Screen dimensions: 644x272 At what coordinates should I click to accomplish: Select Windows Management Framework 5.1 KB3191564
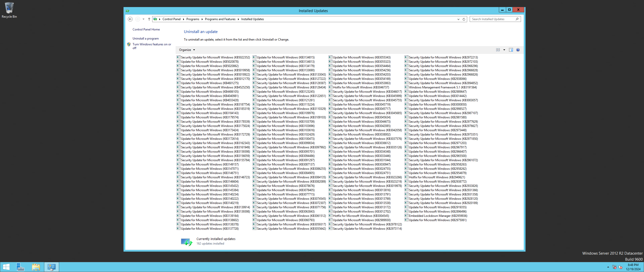pyautogui.click(x=441, y=87)
